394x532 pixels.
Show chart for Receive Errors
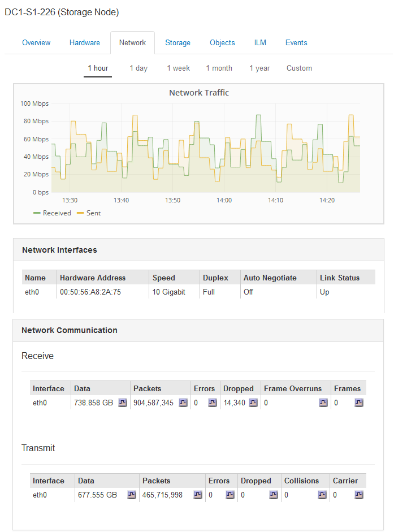(x=212, y=403)
